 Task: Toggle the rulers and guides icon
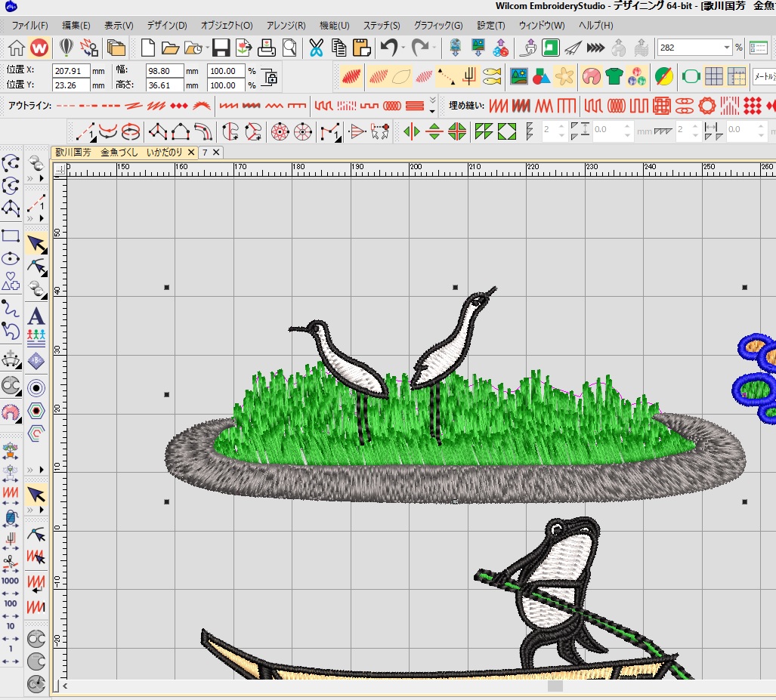pos(737,76)
